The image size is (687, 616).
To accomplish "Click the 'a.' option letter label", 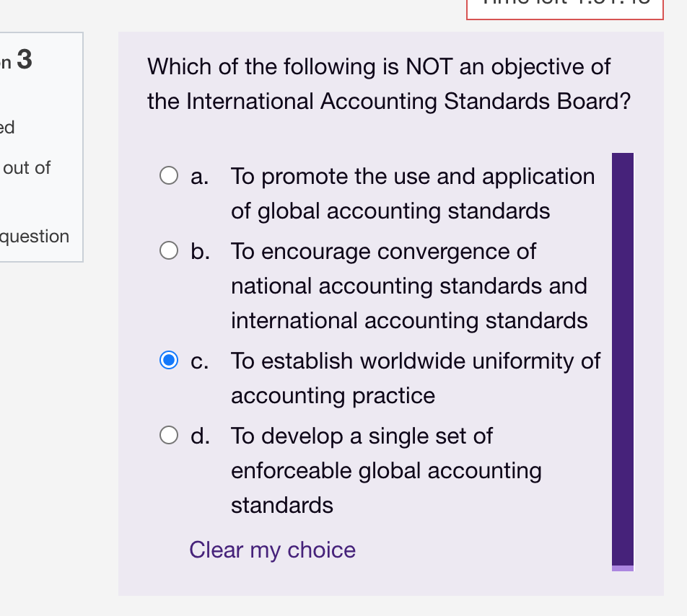I will [x=200, y=176].
